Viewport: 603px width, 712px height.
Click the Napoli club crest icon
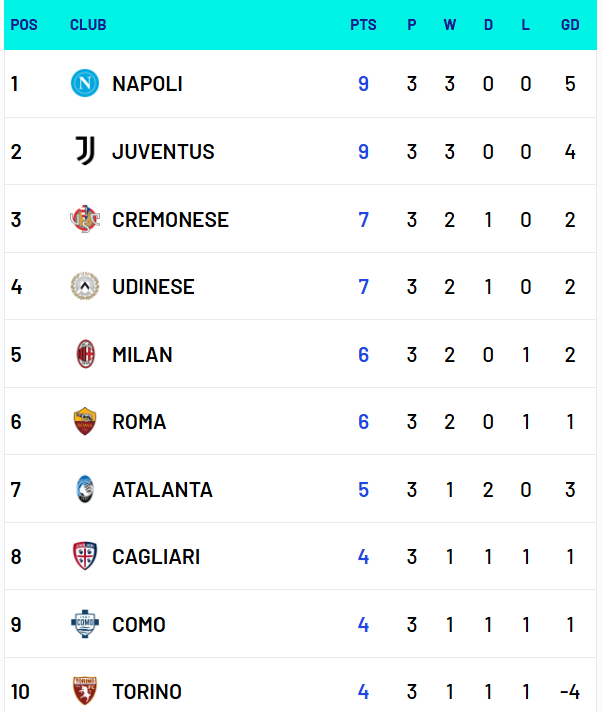[85, 83]
